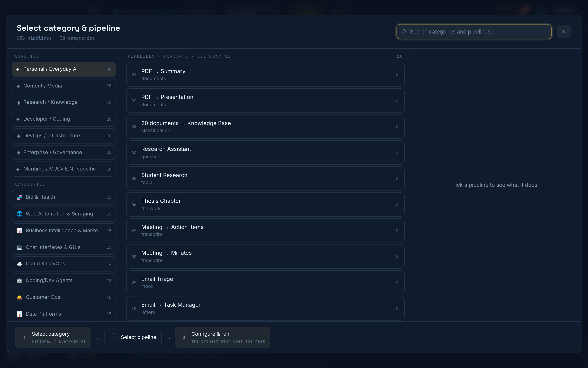
Task: Open chevron on Student Research row
Action: [x=396, y=179]
